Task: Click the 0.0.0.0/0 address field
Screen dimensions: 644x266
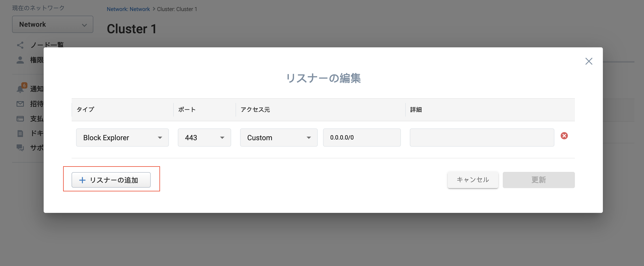Action: pyautogui.click(x=362, y=138)
